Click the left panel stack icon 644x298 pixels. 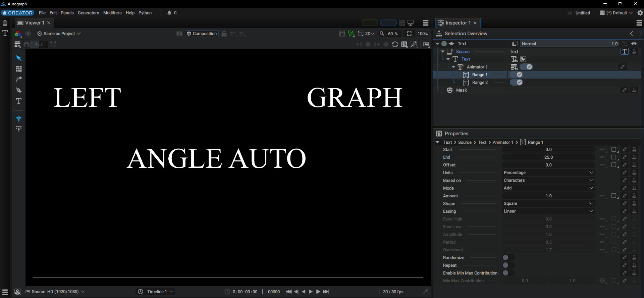pyautogui.click(x=5, y=23)
